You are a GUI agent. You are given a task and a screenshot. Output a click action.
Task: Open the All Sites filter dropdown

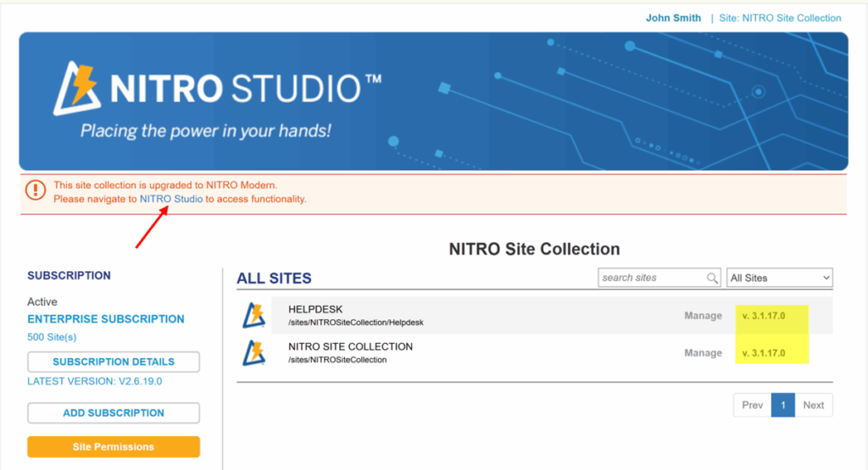coord(780,278)
